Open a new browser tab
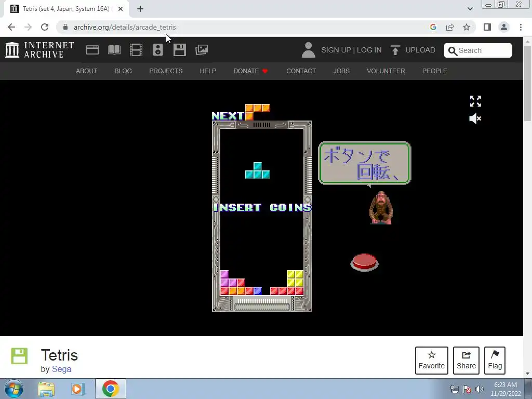This screenshot has height=399, width=532. click(140, 9)
